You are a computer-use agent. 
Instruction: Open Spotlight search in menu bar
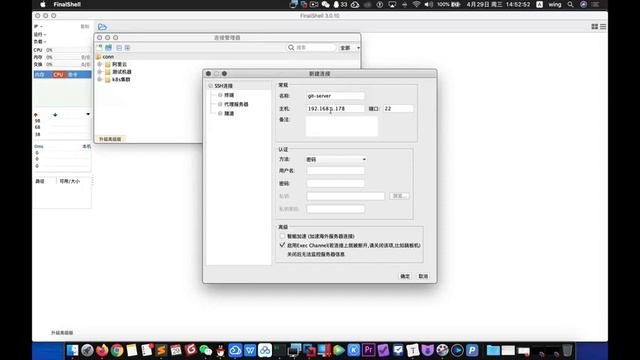click(x=570, y=4)
